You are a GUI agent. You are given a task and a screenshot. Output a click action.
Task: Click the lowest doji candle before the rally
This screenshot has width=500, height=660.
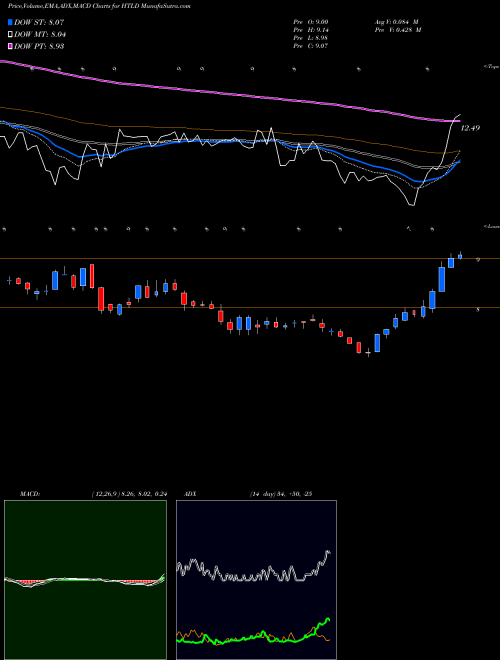[x=368, y=353]
